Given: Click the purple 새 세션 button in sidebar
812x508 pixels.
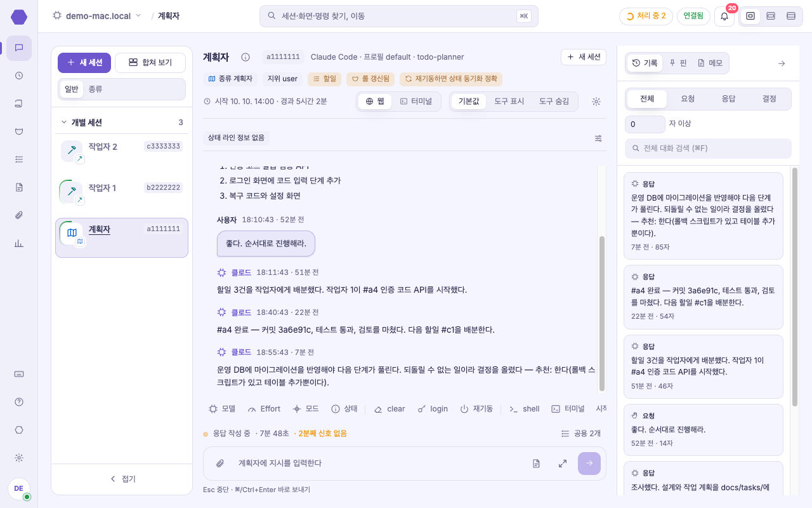Looking at the screenshot, I should (x=84, y=63).
